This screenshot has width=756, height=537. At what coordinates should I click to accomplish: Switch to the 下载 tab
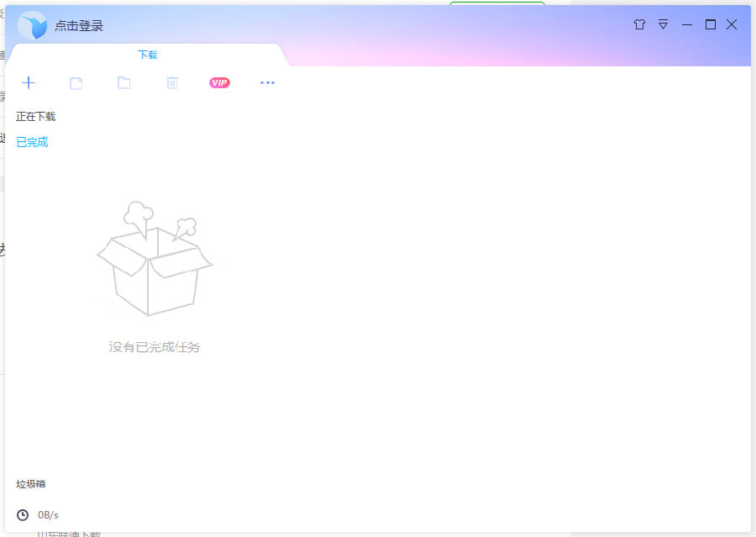(x=148, y=55)
